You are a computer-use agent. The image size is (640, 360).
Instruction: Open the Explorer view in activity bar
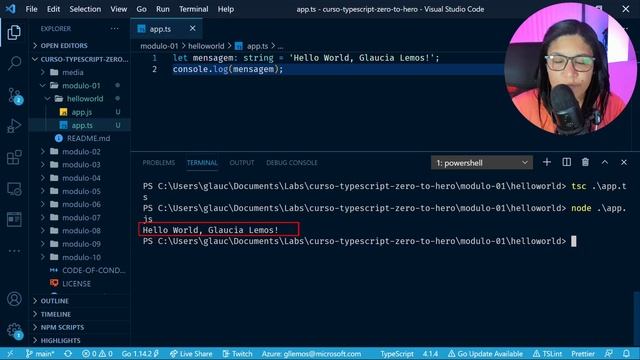(14, 33)
